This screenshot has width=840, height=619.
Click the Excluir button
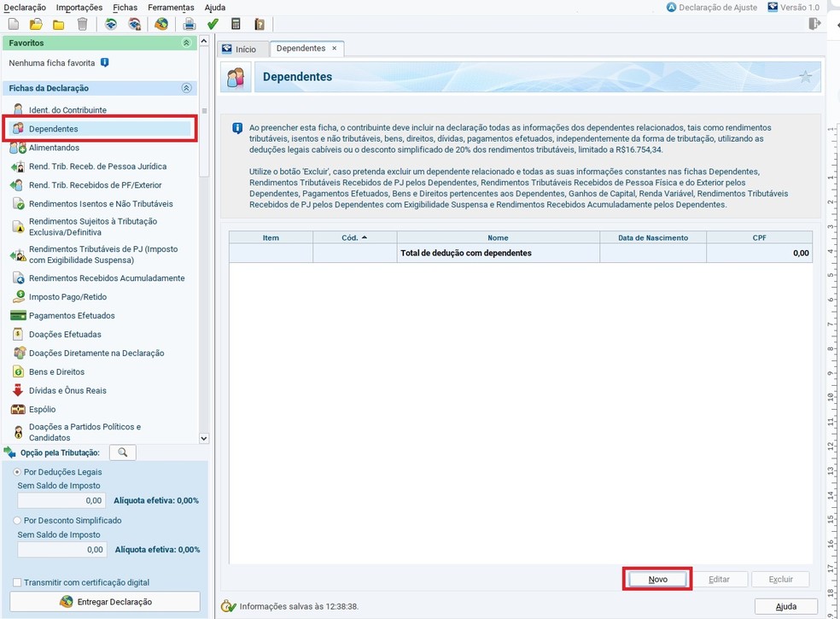tap(780, 580)
